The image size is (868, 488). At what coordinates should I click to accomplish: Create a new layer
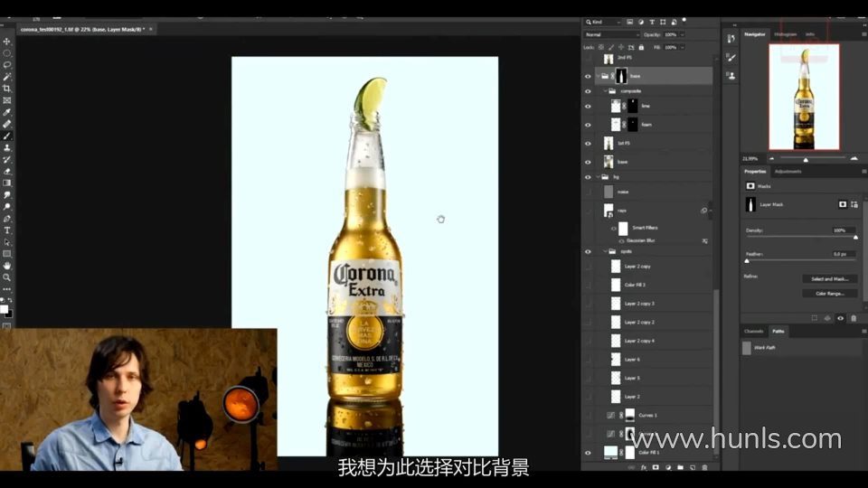click(692, 467)
